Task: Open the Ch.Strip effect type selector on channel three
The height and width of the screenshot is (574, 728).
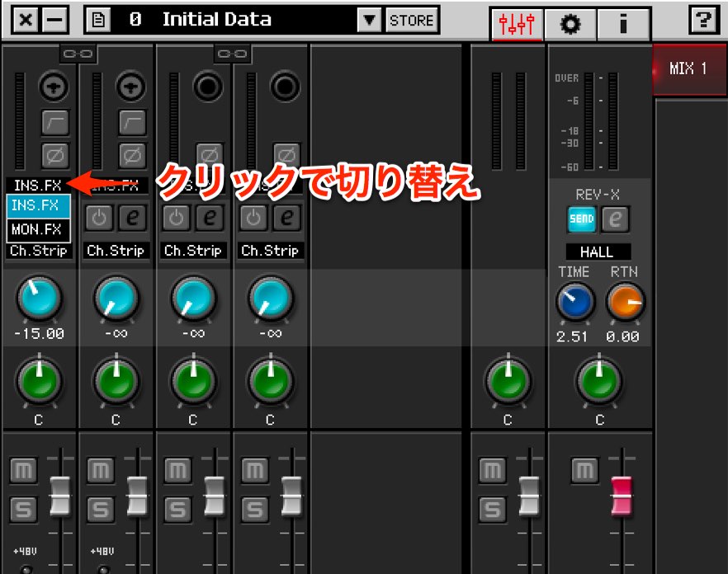Action: pyautogui.click(x=192, y=251)
